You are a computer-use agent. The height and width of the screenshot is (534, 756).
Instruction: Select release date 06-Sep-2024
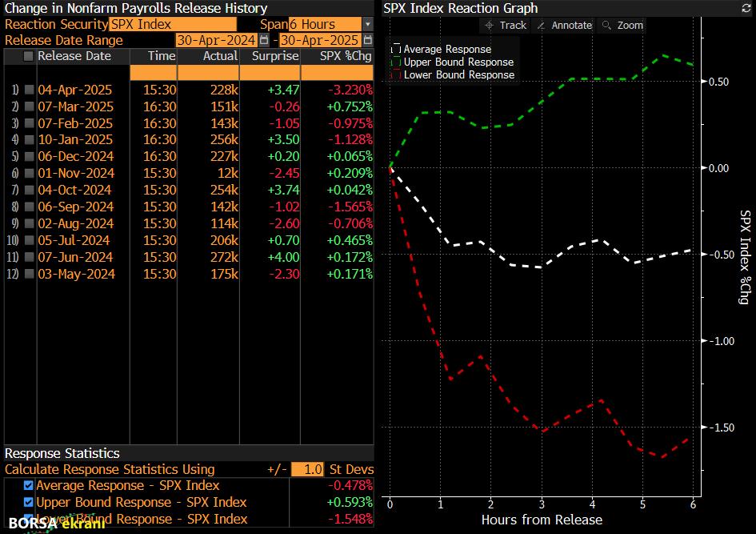pyautogui.click(x=76, y=207)
